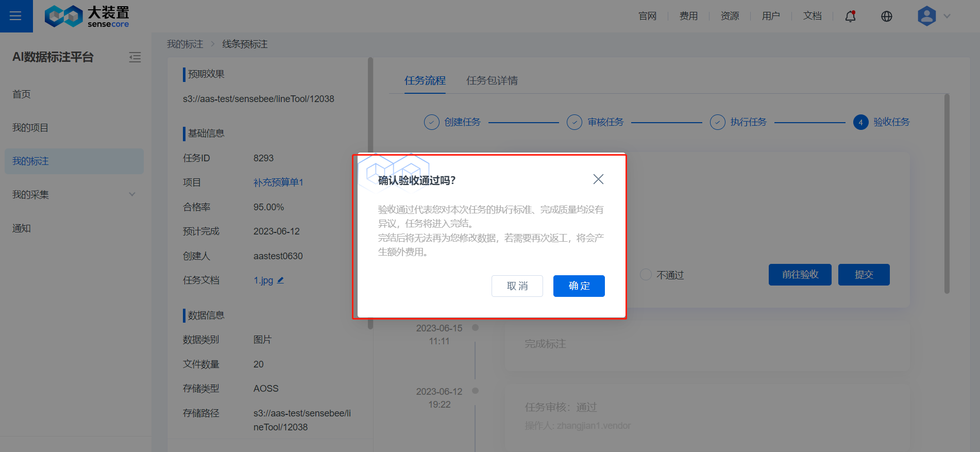Click the 2023-06-12 19:22 timeline dot
Image resolution: width=980 pixels, height=452 pixels.
pos(476,391)
